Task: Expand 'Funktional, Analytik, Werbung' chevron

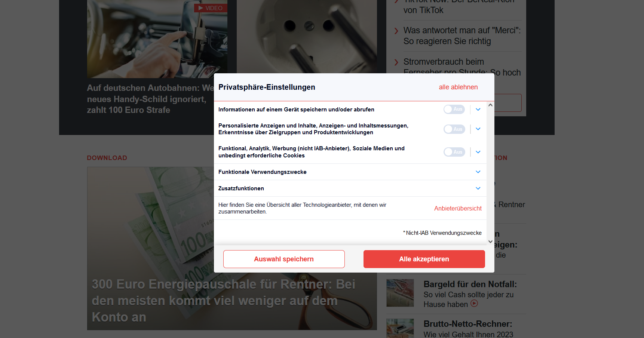Action: pos(478,152)
